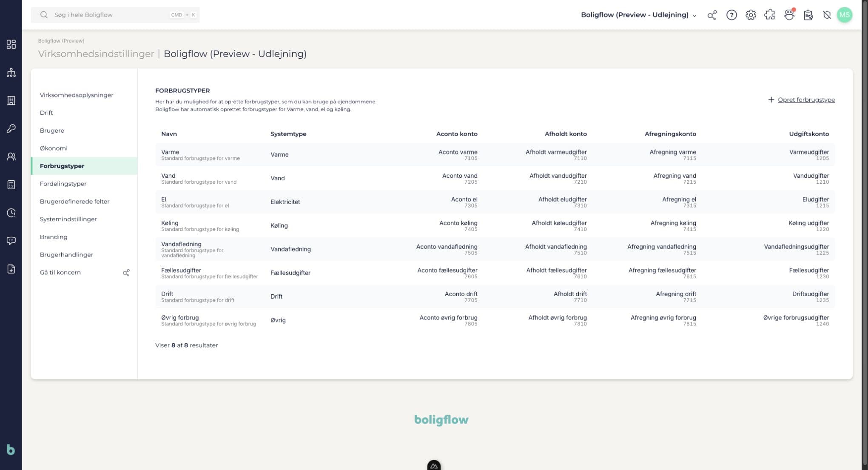
Task: Select Brugere in settings menu
Action: (52, 131)
